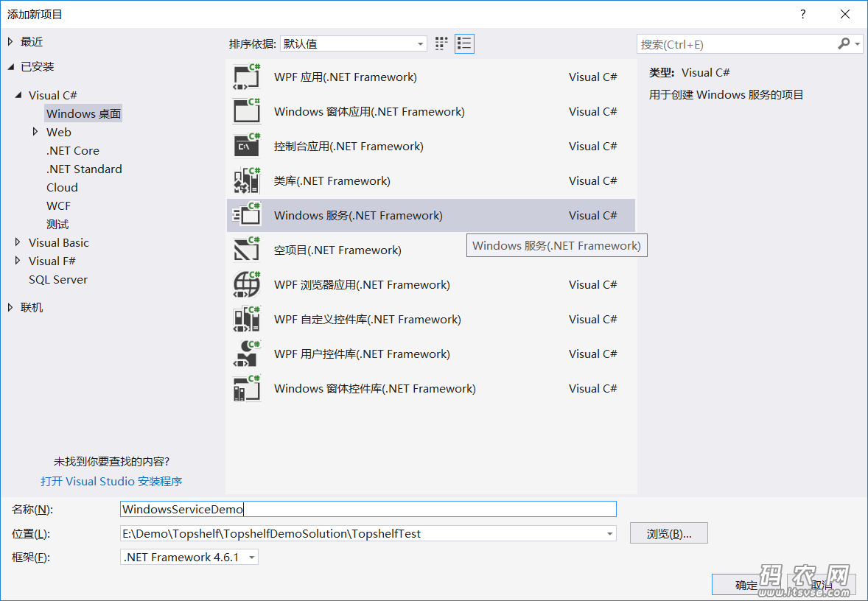Select WPF 浏览器应用(.NET Framework) template name

pyautogui.click(x=362, y=284)
